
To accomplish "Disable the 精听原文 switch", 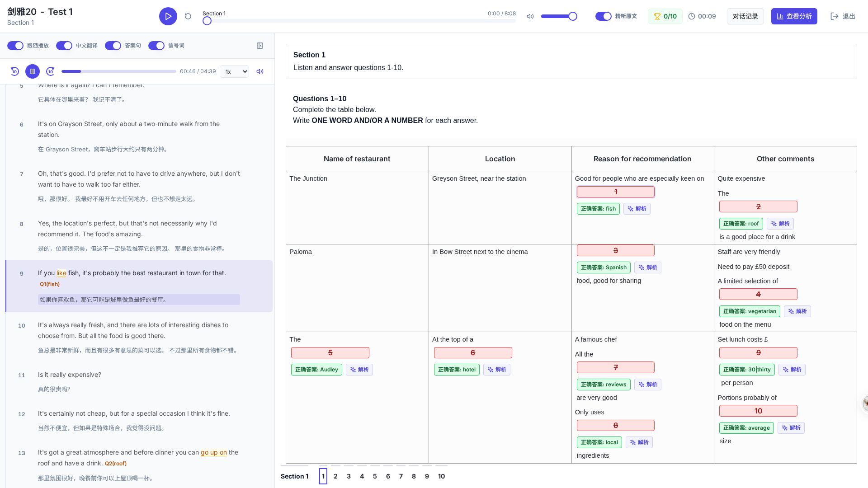I will [604, 16].
